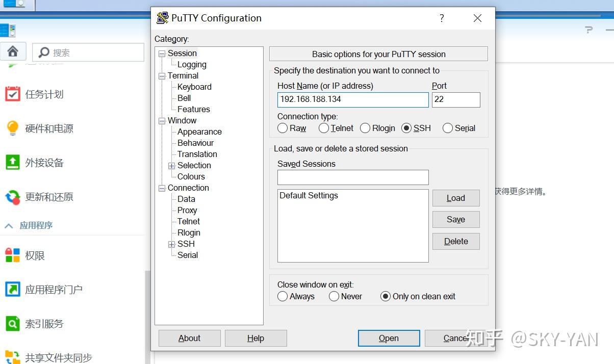Click inside the Host Name input field
This screenshot has width=614, height=364.
pyautogui.click(x=353, y=100)
